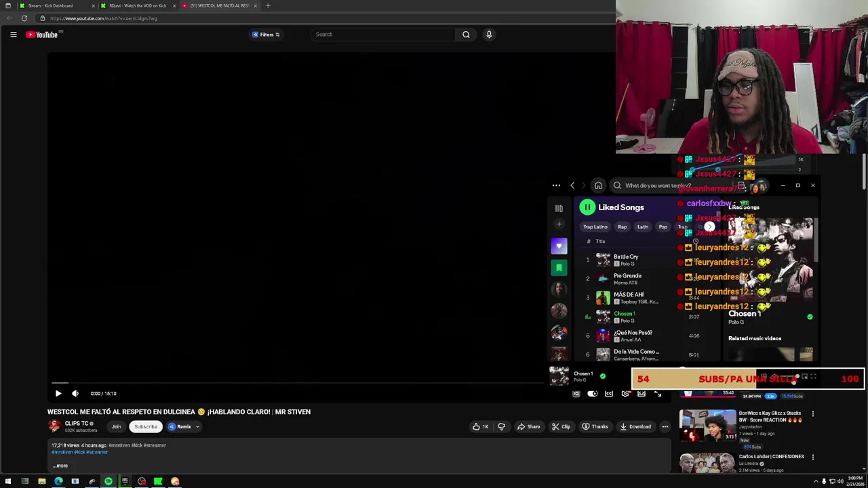868x488 pixels.
Task: Select Latin filter chip in Spotify
Action: [643, 227]
